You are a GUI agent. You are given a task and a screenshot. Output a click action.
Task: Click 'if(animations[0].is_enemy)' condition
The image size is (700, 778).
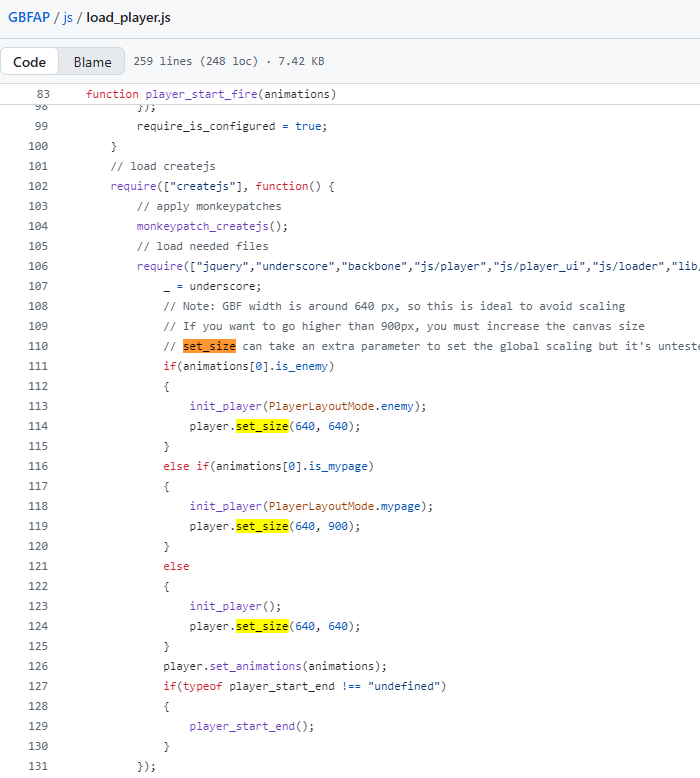249,366
